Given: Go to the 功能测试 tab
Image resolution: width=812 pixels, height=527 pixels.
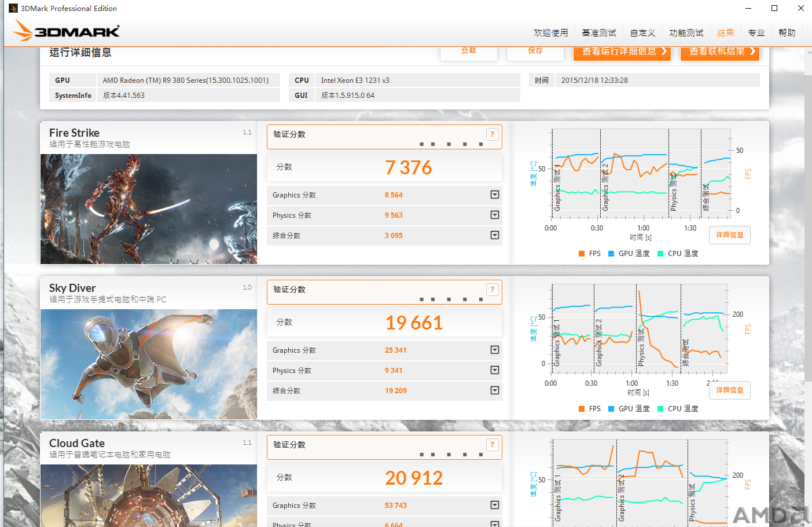Looking at the screenshot, I should click(686, 33).
